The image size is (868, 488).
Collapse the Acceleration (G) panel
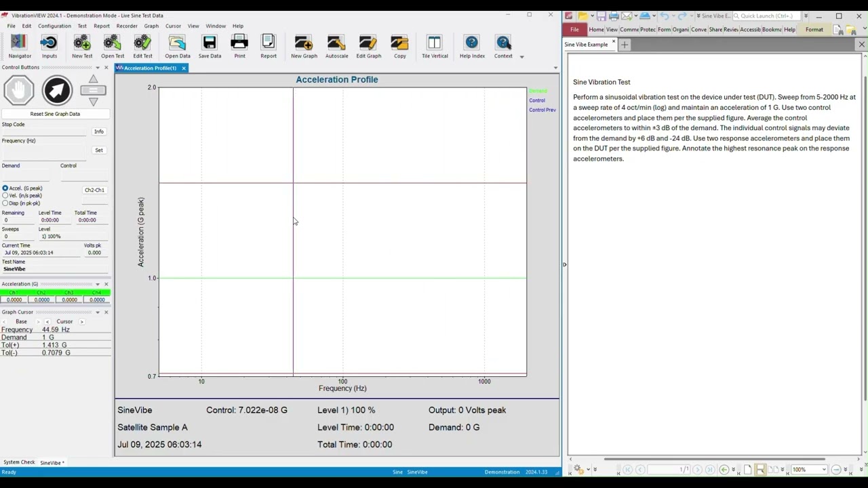point(98,283)
